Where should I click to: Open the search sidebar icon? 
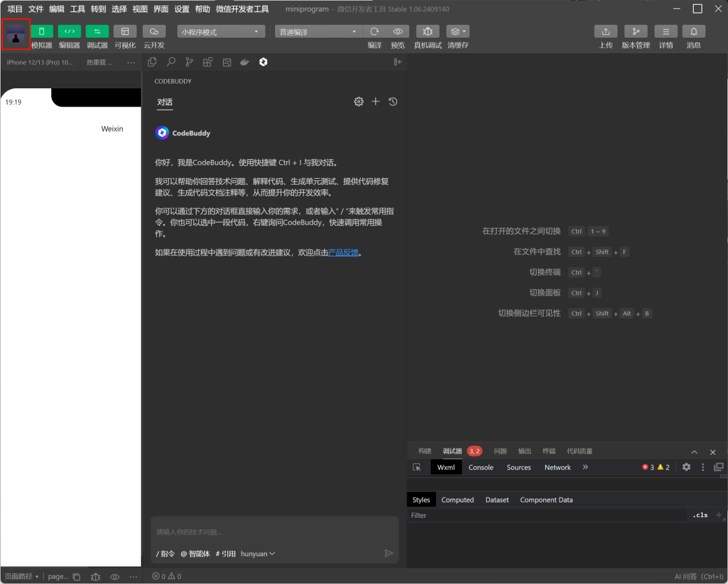click(171, 62)
